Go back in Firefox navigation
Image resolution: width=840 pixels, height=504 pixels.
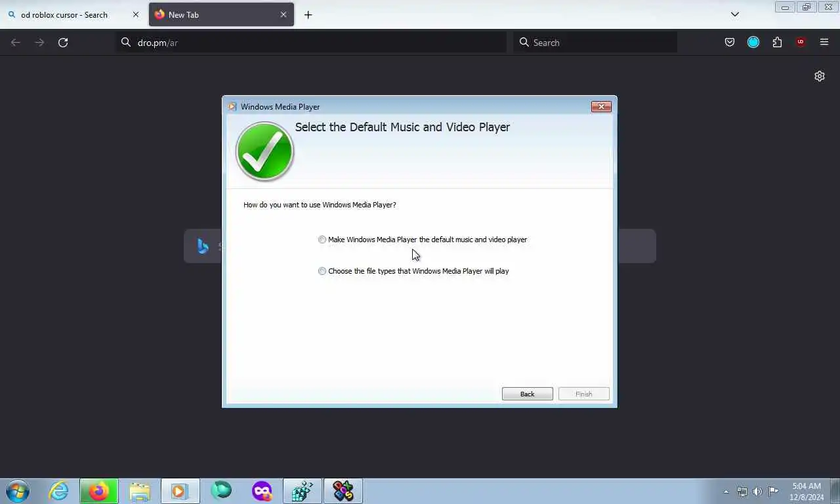[16, 42]
